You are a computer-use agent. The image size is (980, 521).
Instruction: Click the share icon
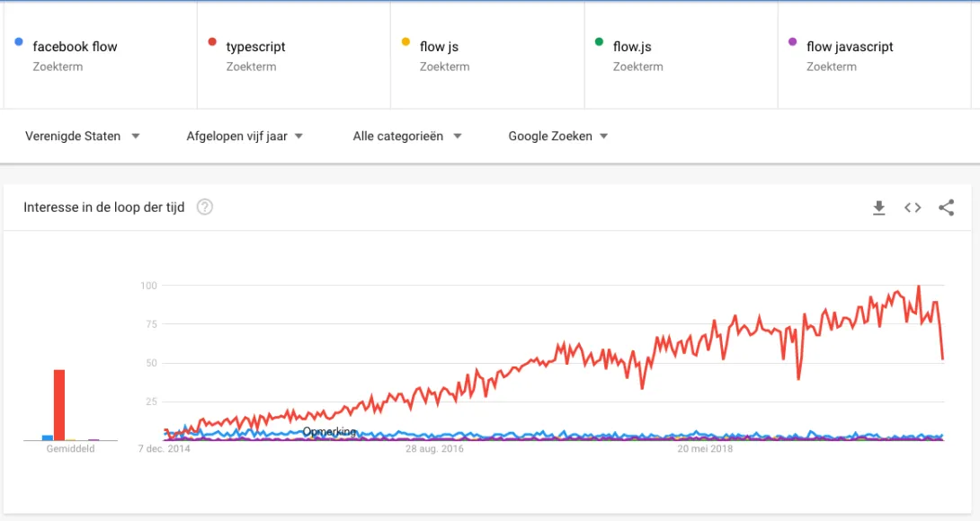pos(946,208)
